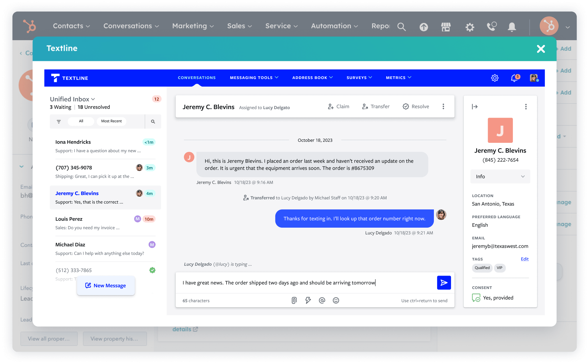The width and height of the screenshot is (588, 364).
Task: Click Edit next to the Tags section
Action: (x=524, y=259)
